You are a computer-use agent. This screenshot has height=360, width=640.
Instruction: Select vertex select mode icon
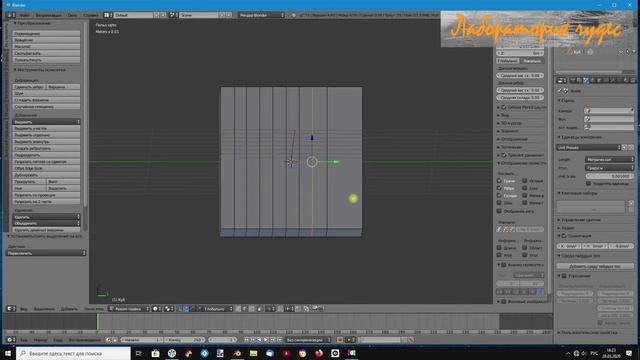[239, 309]
